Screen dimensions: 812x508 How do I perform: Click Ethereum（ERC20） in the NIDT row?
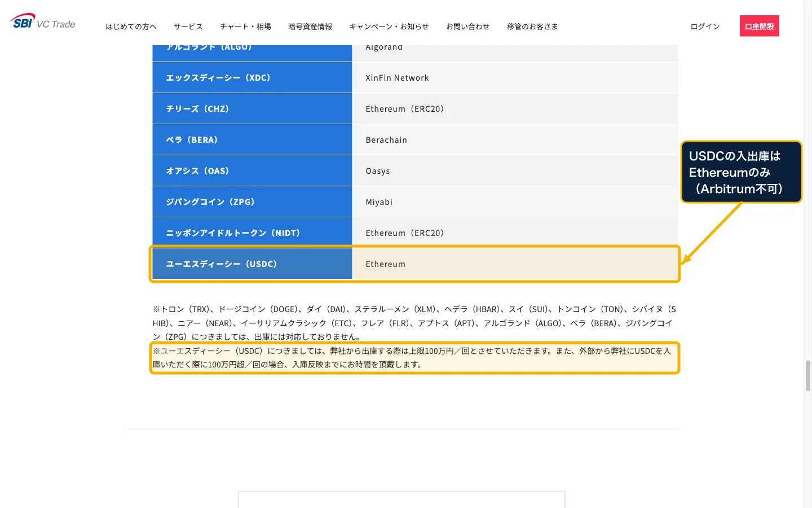(515, 233)
